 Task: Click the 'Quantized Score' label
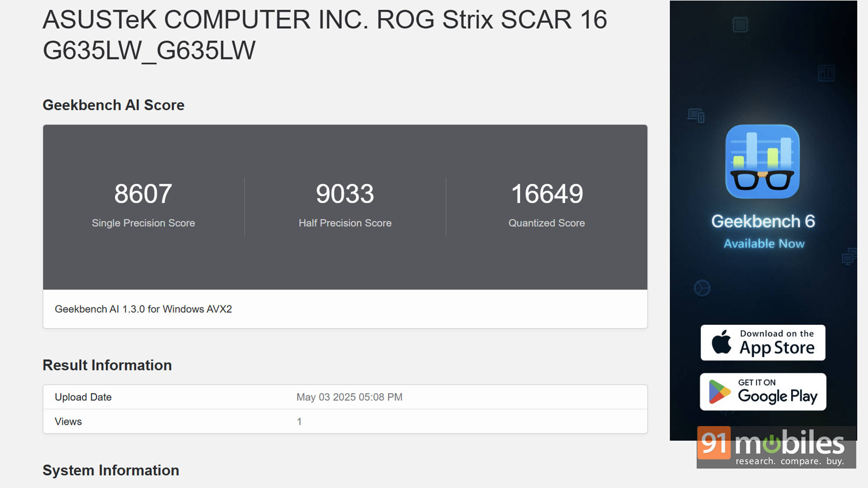(547, 223)
